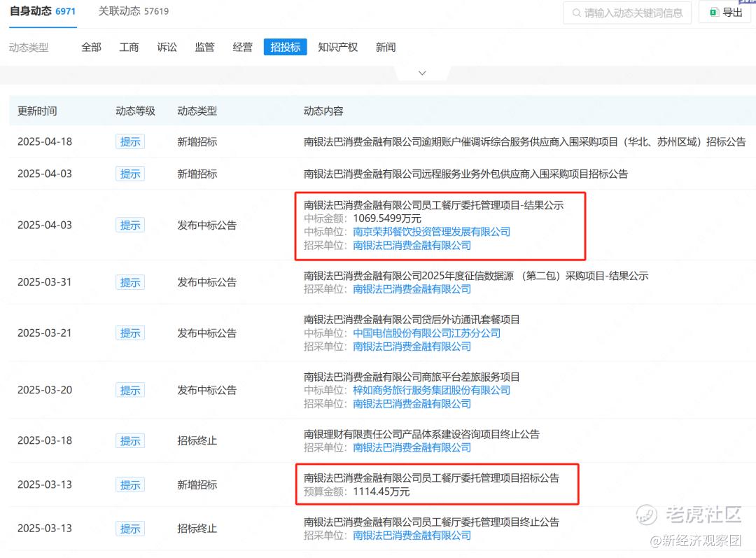
Task: Click 员工餐厅委托管理项目招标公告 title
Action: pyautogui.click(x=431, y=478)
